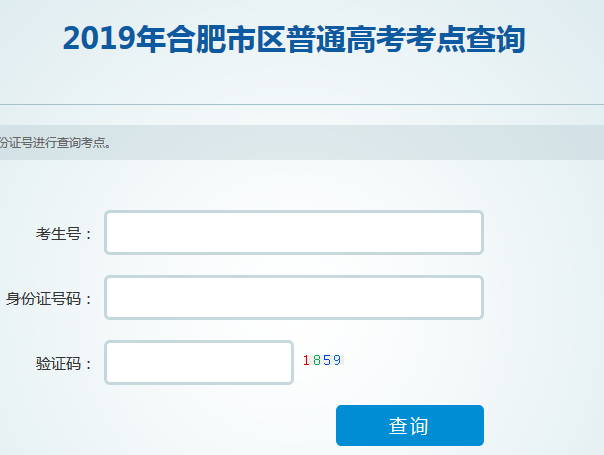Focus the 身份证号码 text box
The height and width of the screenshot is (455, 604).
[294, 298]
